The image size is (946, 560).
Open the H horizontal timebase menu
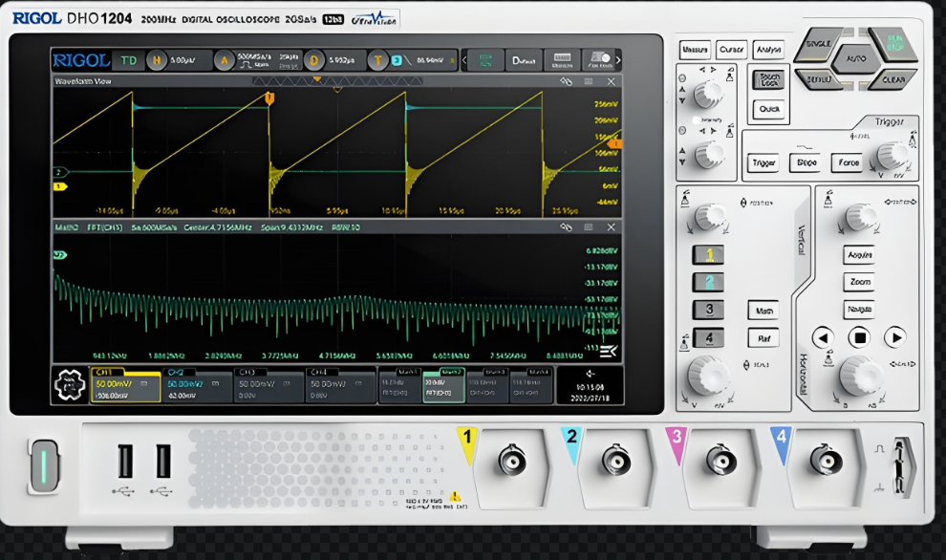(x=157, y=60)
